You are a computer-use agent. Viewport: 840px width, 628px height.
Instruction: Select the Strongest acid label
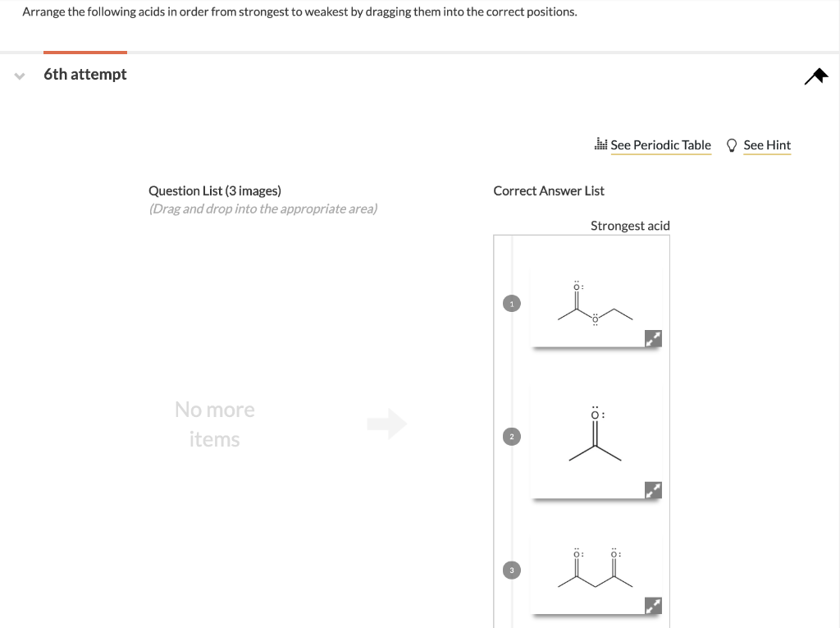coord(630,225)
